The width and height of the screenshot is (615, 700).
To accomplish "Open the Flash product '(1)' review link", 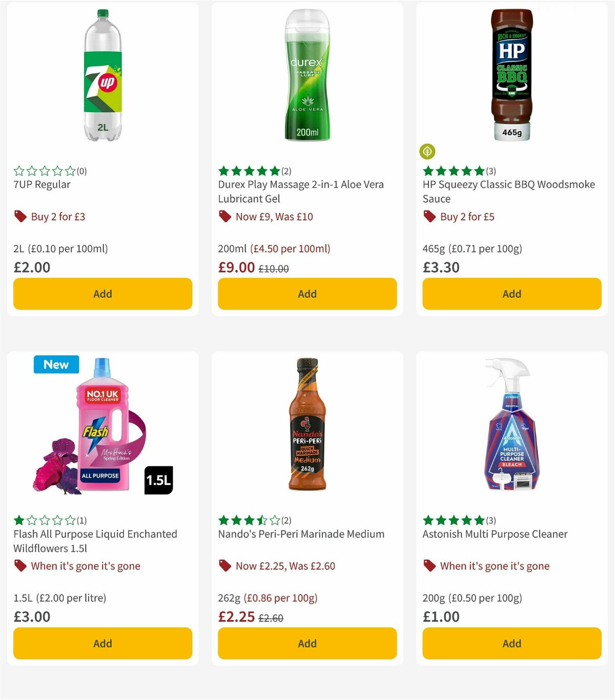I will coord(81,520).
